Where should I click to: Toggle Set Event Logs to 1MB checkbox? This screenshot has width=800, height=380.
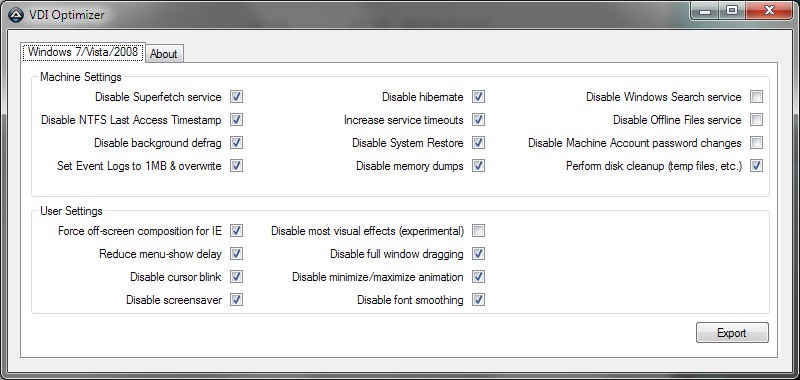(236, 166)
